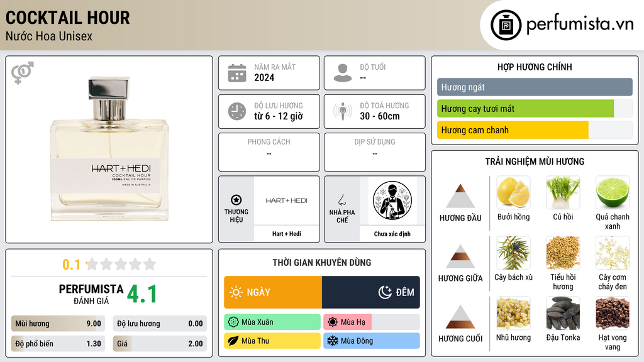Viewport: 644px width, 362px height.
Task: Click the Cây bách xù juniper image
Action: [513, 253]
